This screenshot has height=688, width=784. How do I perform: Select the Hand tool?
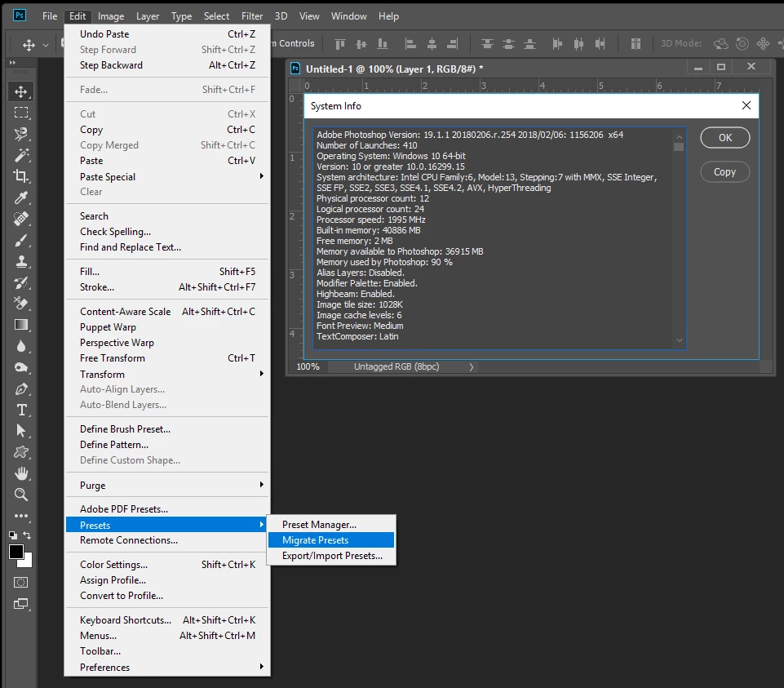[21, 473]
